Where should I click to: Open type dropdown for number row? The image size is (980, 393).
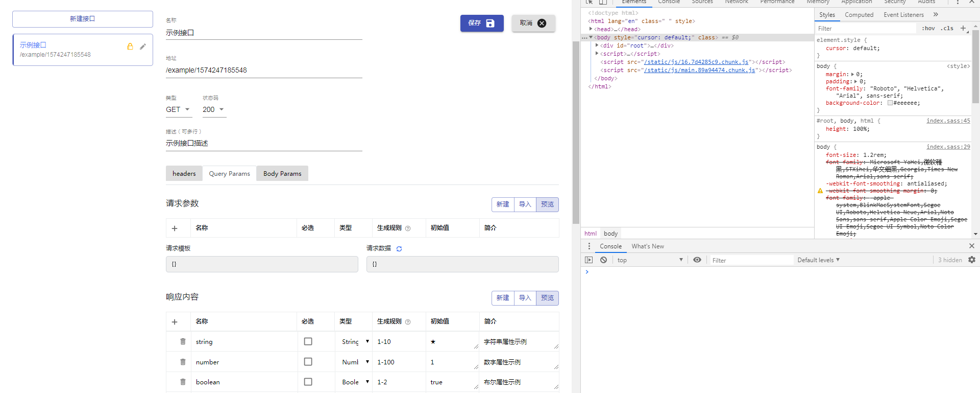(x=355, y=362)
